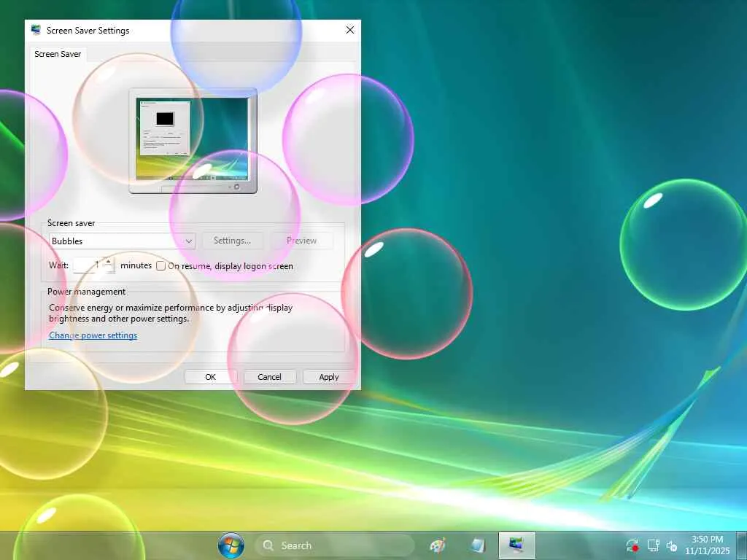Click the Screen Saver Settings title icon
Image resolution: width=747 pixels, height=560 pixels.
[36, 30]
